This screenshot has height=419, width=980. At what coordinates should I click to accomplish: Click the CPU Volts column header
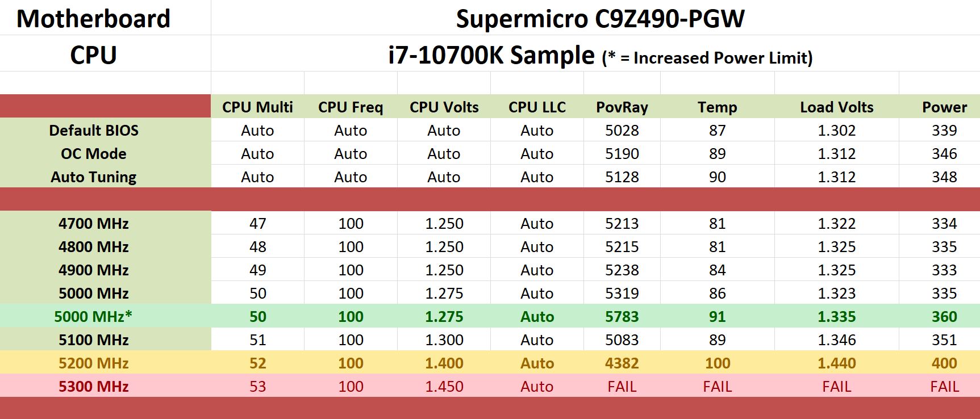coord(444,107)
